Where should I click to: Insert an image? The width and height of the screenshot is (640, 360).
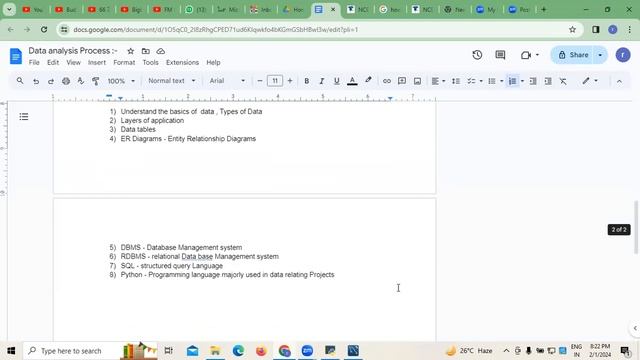[x=417, y=81]
